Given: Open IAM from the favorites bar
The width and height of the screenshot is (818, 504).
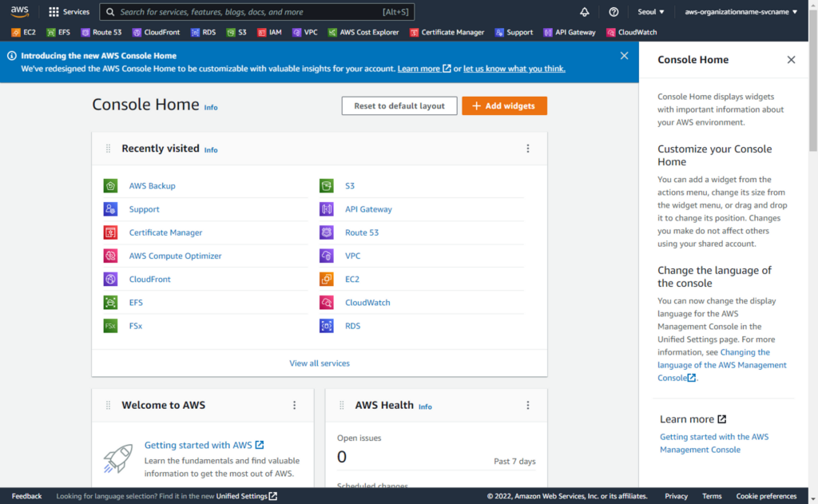Looking at the screenshot, I should click(x=269, y=32).
